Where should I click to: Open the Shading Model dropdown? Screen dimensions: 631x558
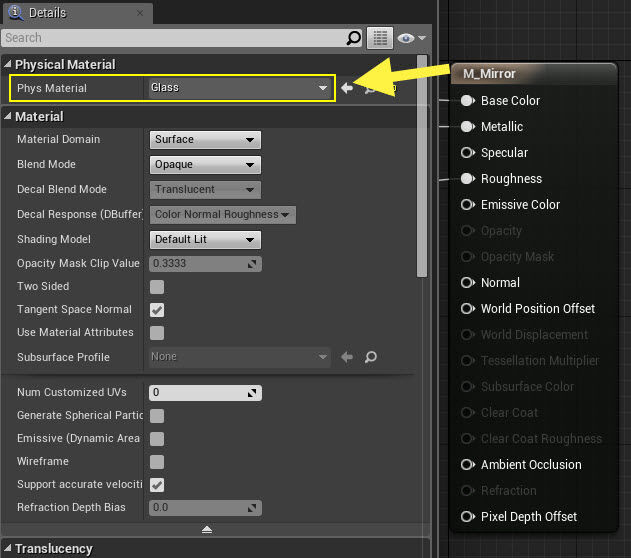(205, 240)
